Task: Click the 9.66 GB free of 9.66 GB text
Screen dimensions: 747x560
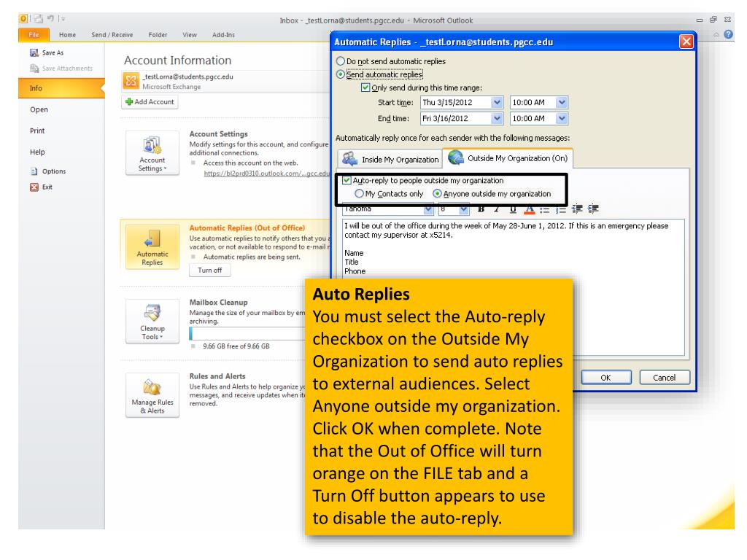Action: click(x=236, y=346)
